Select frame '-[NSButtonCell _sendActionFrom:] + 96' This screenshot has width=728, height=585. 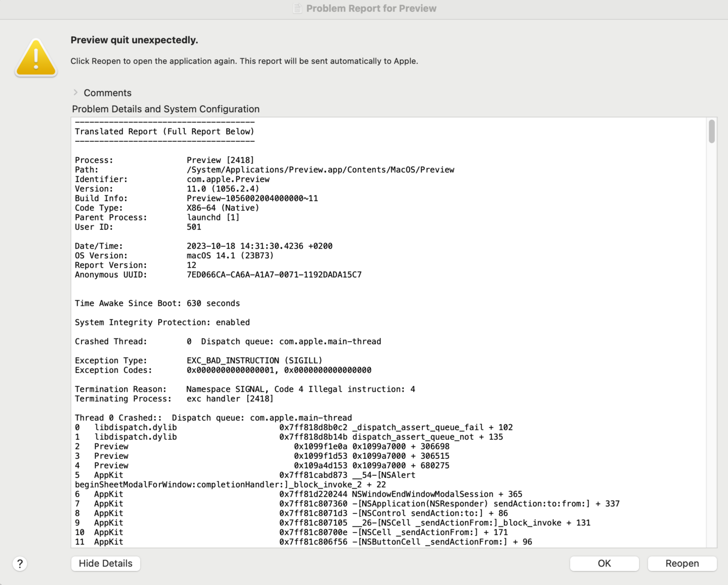(x=442, y=542)
